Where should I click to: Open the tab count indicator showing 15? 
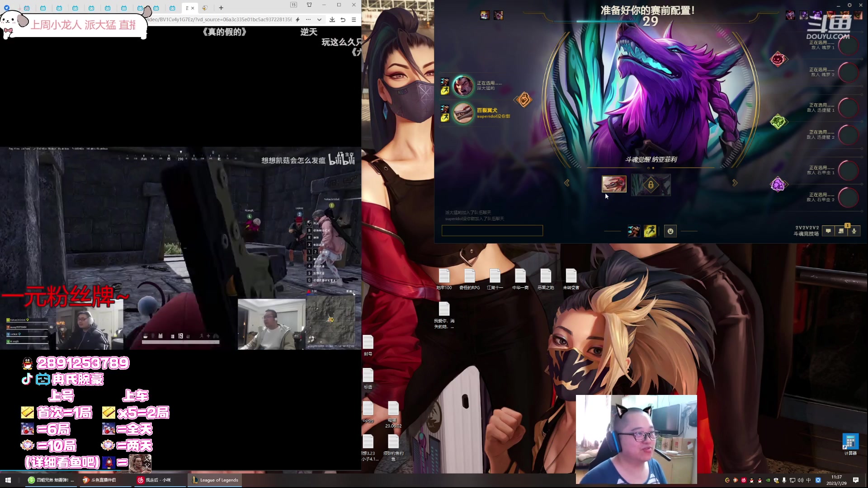[x=293, y=5]
